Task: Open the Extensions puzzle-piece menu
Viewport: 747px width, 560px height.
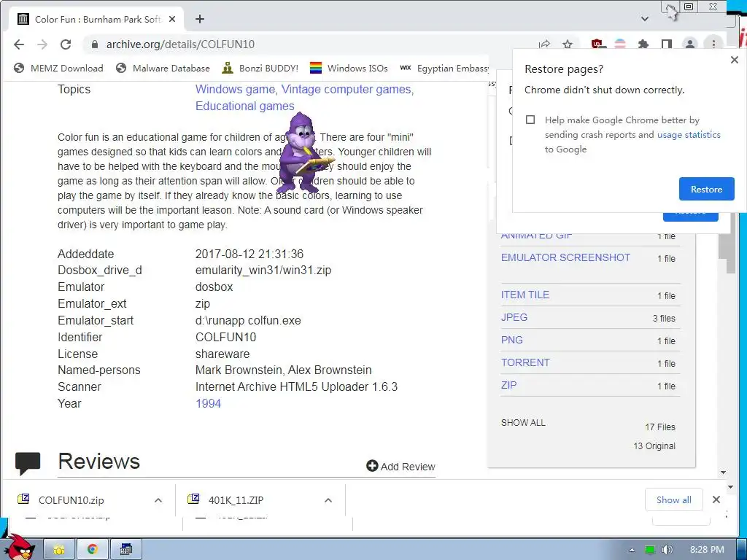Action: pyautogui.click(x=643, y=44)
